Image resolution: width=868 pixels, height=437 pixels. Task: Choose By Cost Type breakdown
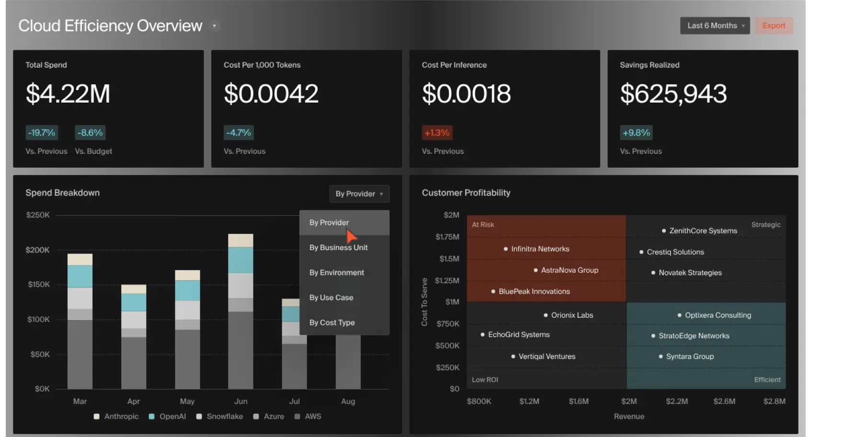coord(332,322)
